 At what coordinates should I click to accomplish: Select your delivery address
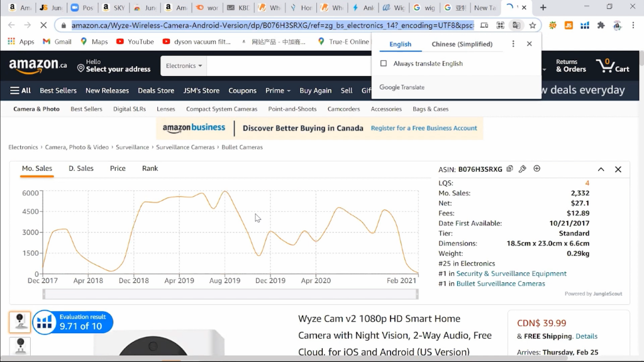(x=114, y=65)
